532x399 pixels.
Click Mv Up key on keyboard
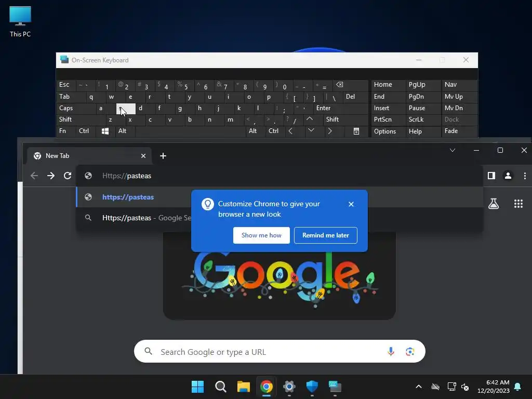(x=459, y=97)
